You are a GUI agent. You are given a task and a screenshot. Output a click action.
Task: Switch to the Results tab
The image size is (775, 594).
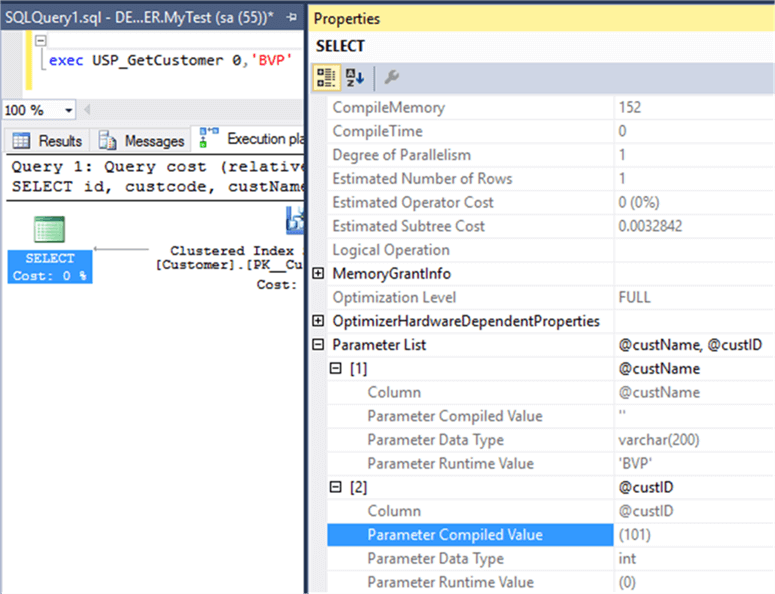click(x=48, y=141)
